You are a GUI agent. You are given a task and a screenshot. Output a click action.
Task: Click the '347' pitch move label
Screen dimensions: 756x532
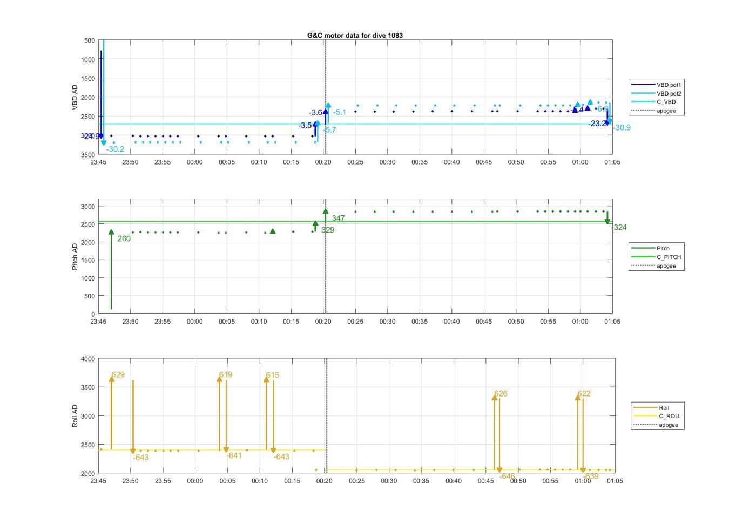[x=338, y=219]
